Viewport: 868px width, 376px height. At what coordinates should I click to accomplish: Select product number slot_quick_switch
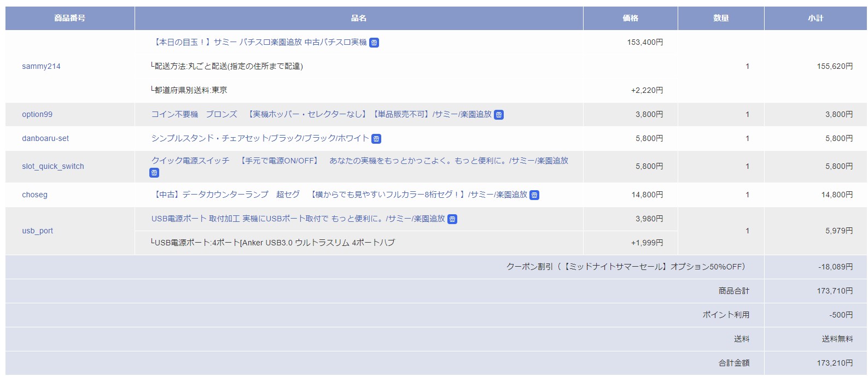[x=53, y=166]
